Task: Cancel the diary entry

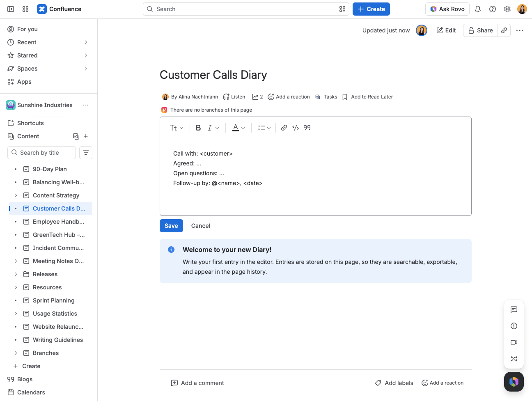Action: pos(201,226)
